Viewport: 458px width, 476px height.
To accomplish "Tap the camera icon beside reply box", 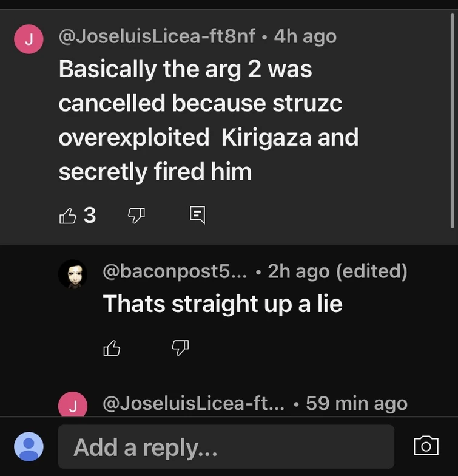I will click(426, 446).
